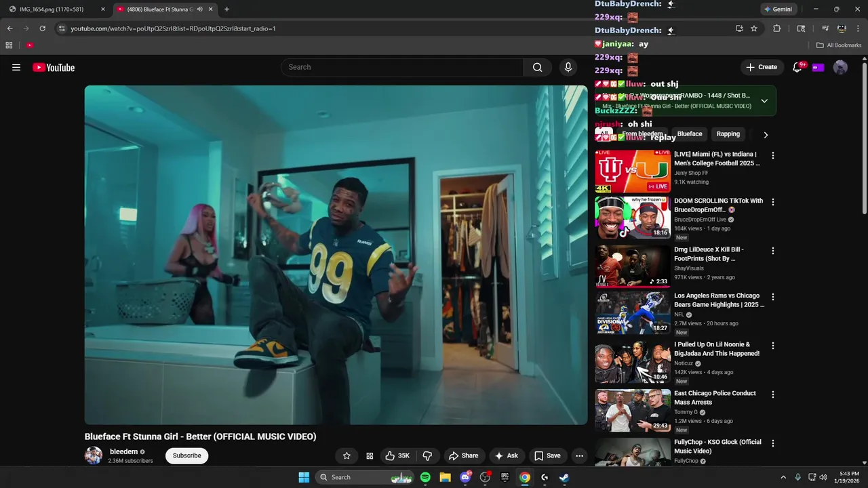Screen dimensions: 868x488
Task: Show hidden tray icons chevron
Action: (x=783, y=477)
